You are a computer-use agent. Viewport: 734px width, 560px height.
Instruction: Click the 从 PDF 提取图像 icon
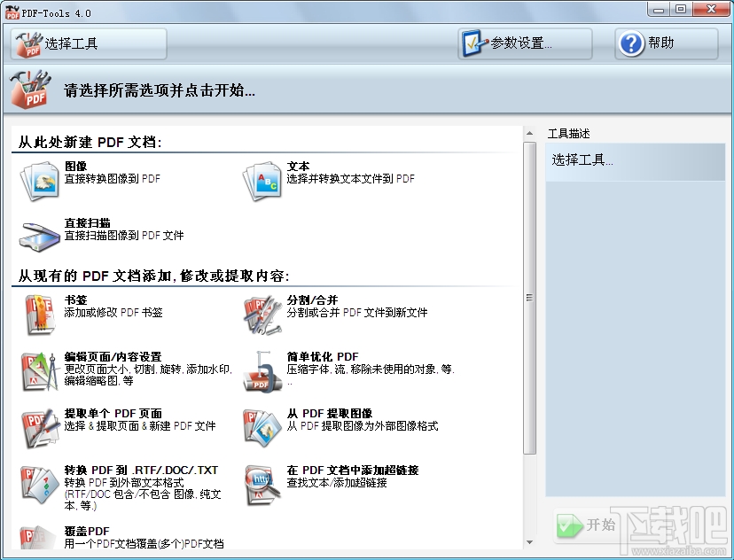coord(262,428)
